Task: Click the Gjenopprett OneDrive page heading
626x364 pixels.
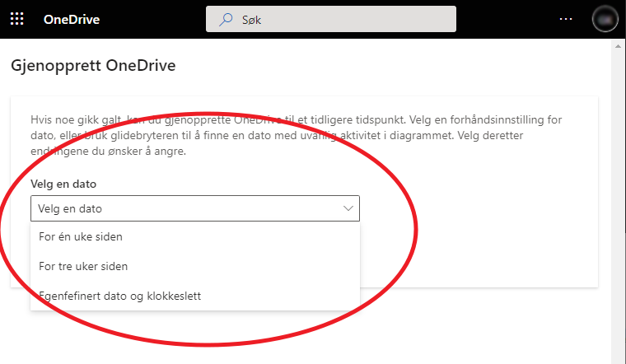Action: [93, 65]
